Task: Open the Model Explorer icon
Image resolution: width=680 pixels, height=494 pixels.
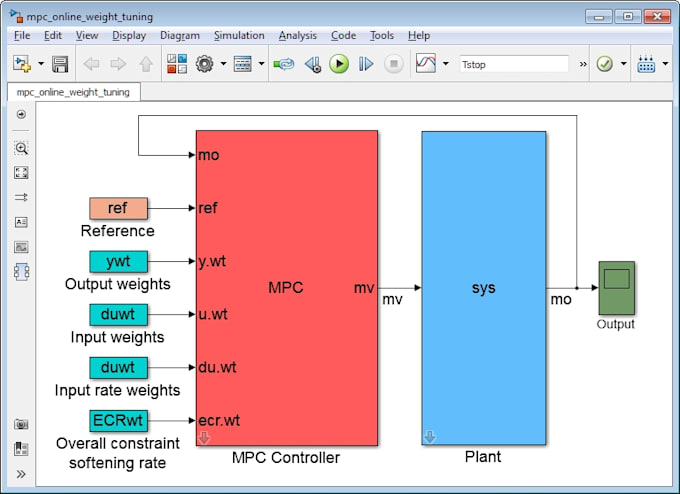Action: [242, 64]
